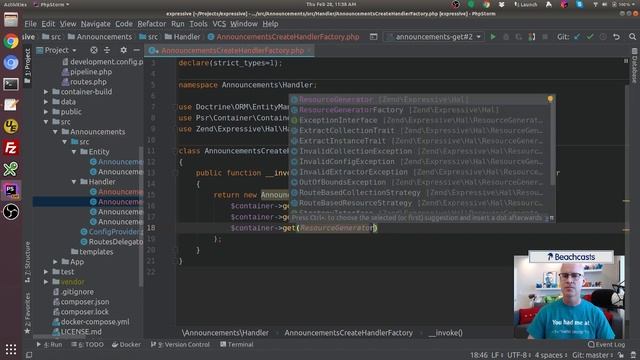Click Project panel horizontal scrollbar

59,338
